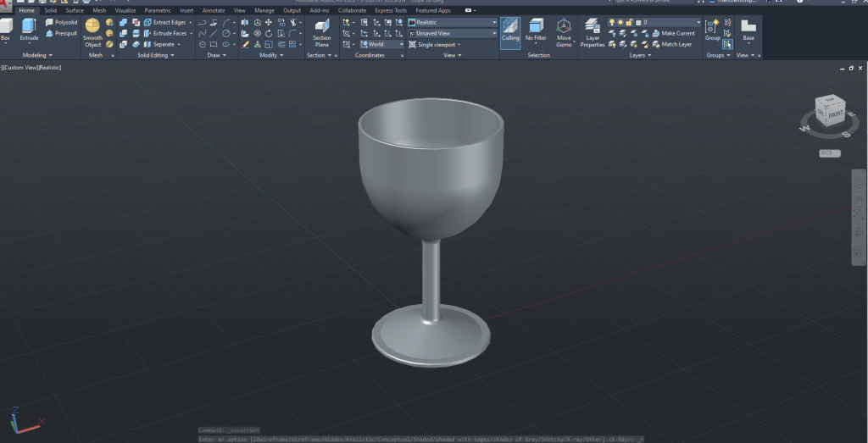Switch to the Visualize ribbon tab

[x=125, y=10]
